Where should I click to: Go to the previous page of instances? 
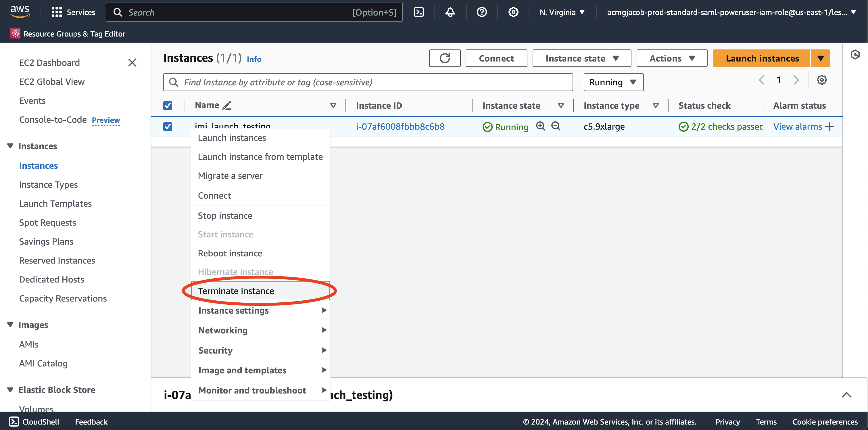tap(761, 80)
